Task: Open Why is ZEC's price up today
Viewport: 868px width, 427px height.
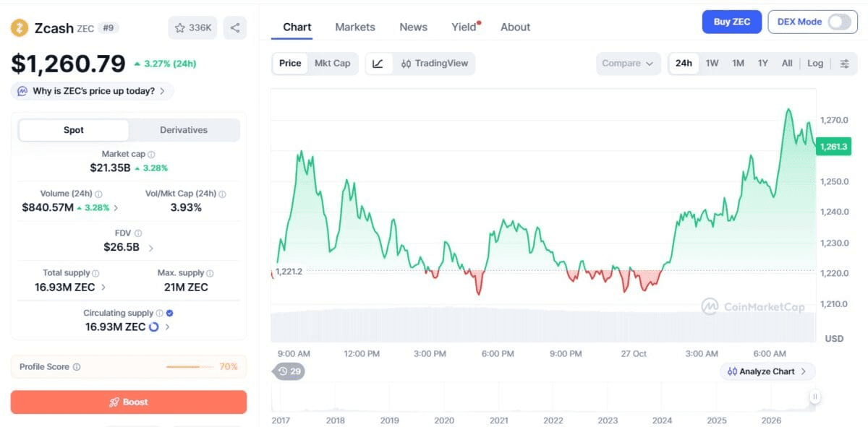Action: (x=92, y=91)
